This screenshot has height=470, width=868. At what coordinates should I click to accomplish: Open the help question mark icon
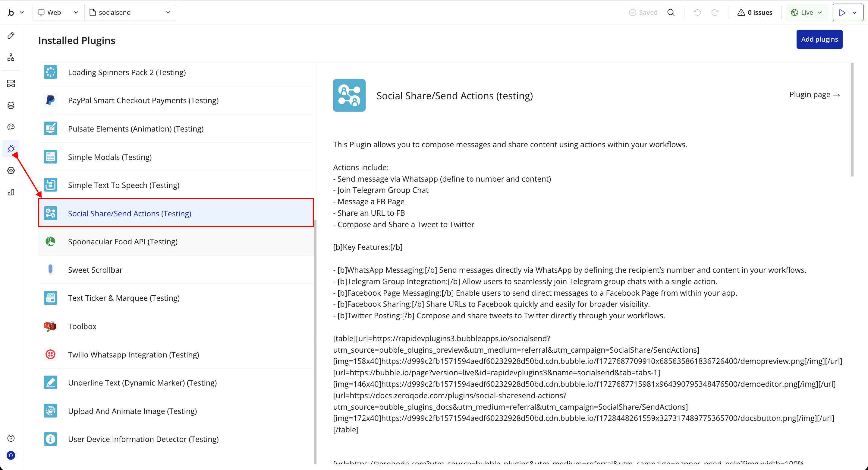coord(11,438)
